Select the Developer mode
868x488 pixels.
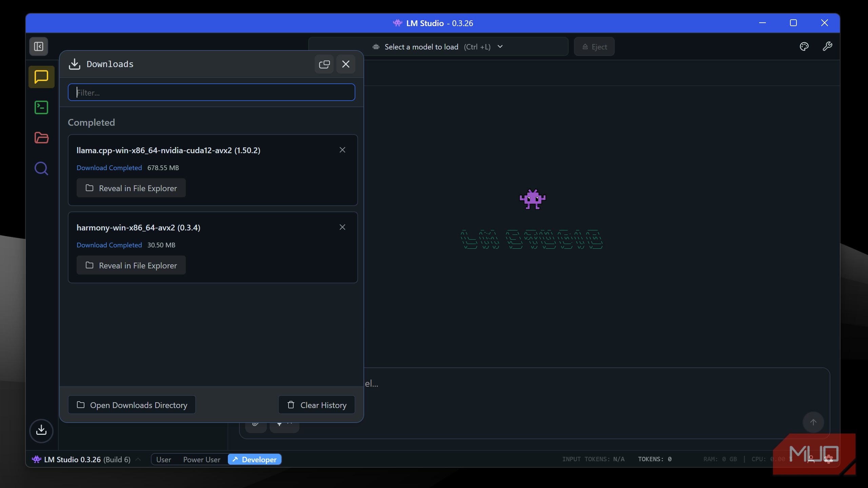(255, 460)
